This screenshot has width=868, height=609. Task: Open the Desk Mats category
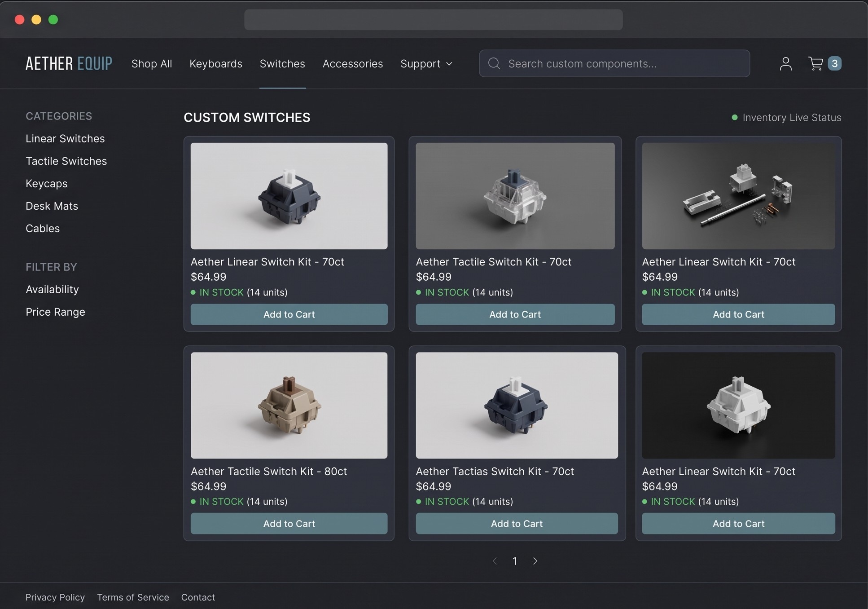(x=52, y=206)
